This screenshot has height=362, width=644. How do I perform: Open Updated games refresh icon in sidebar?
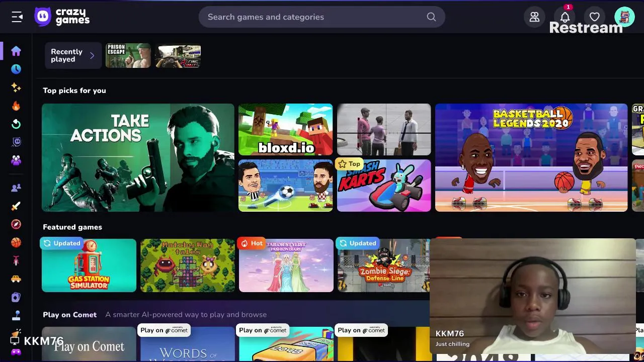16,124
